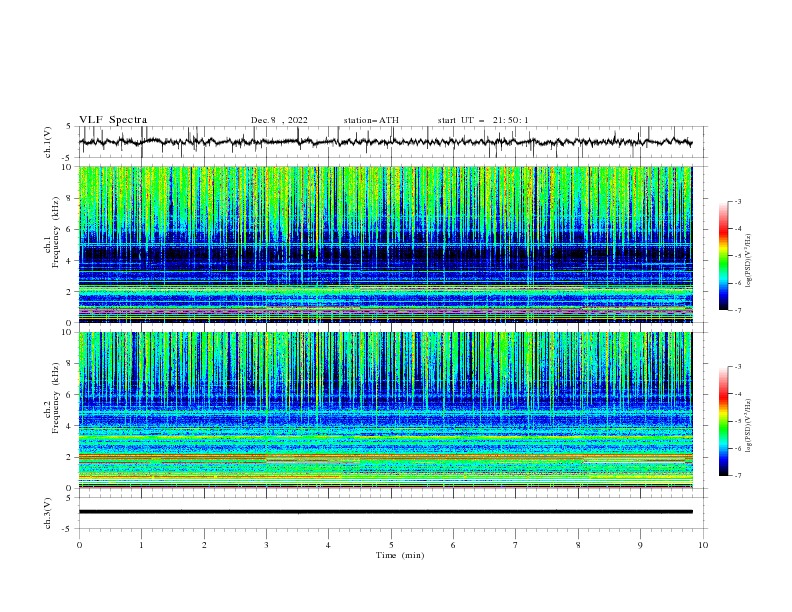The height and width of the screenshot is (612, 792).
Task: Click time axis tick label '9'
Action: [x=640, y=545]
